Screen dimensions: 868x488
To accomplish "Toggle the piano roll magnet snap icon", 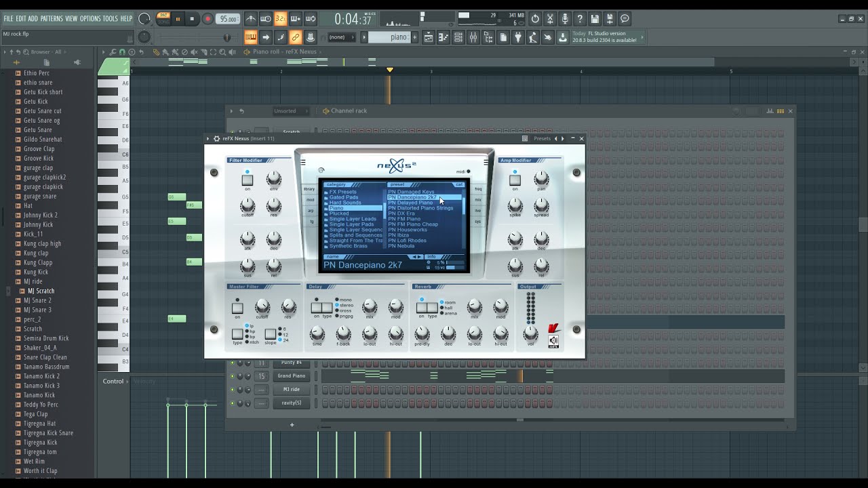I will tap(122, 52).
